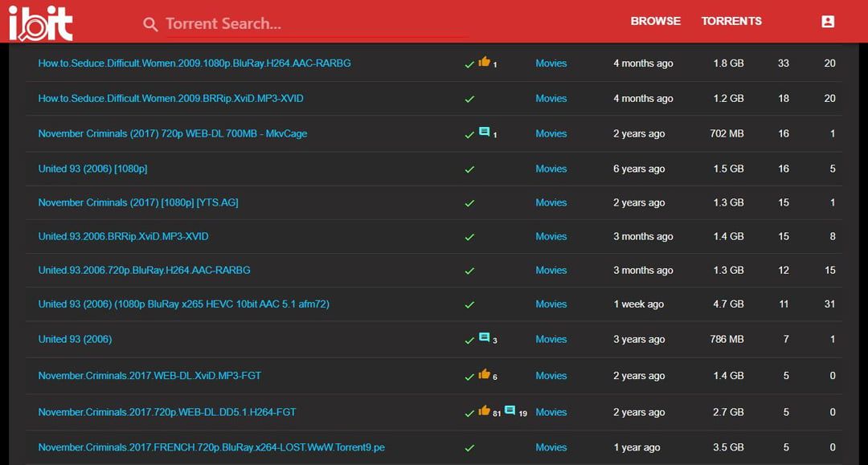Open the BROWSE menu
The image size is (868, 465).
(656, 21)
